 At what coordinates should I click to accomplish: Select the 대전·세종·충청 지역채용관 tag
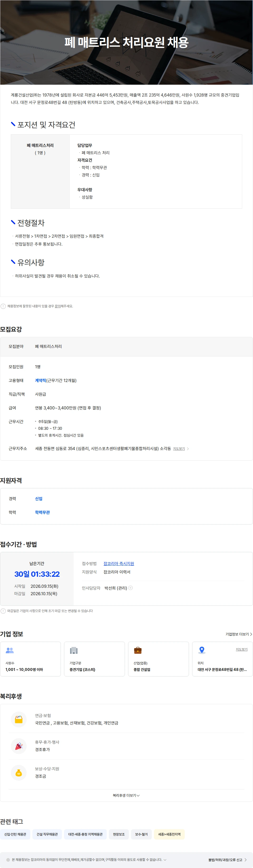point(85,834)
